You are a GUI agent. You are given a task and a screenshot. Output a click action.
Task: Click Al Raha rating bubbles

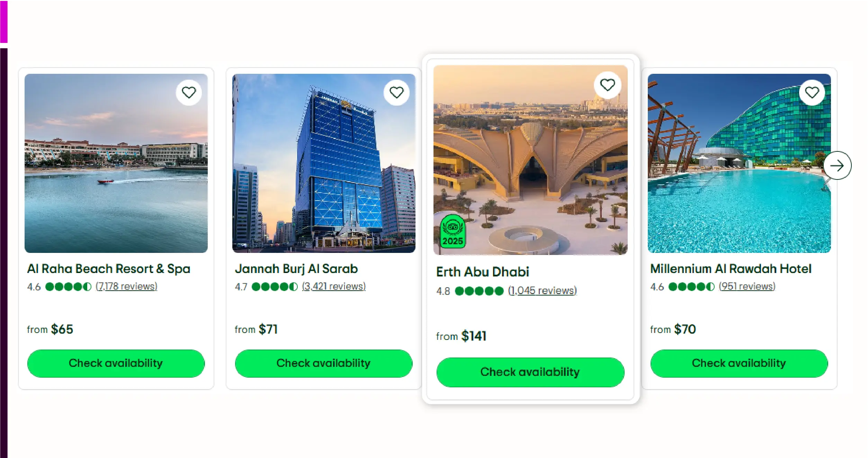[69, 287]
